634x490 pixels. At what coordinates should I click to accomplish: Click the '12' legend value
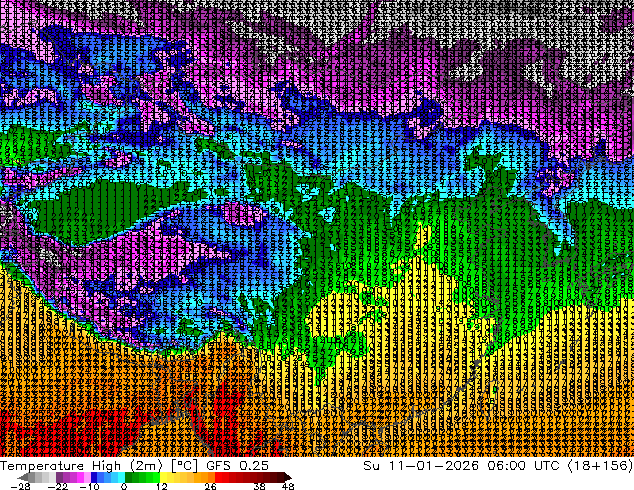coord(162,486)
